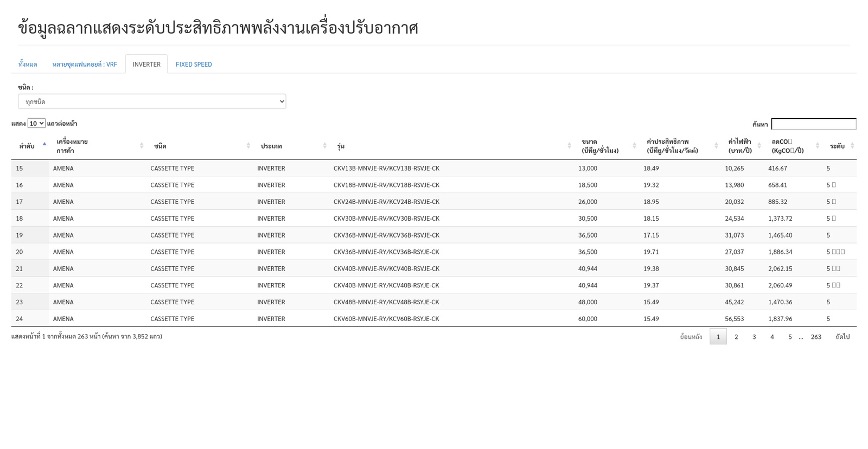Click row number 15 cell
This screenshot has width=868, height=449.
[30, 168]
